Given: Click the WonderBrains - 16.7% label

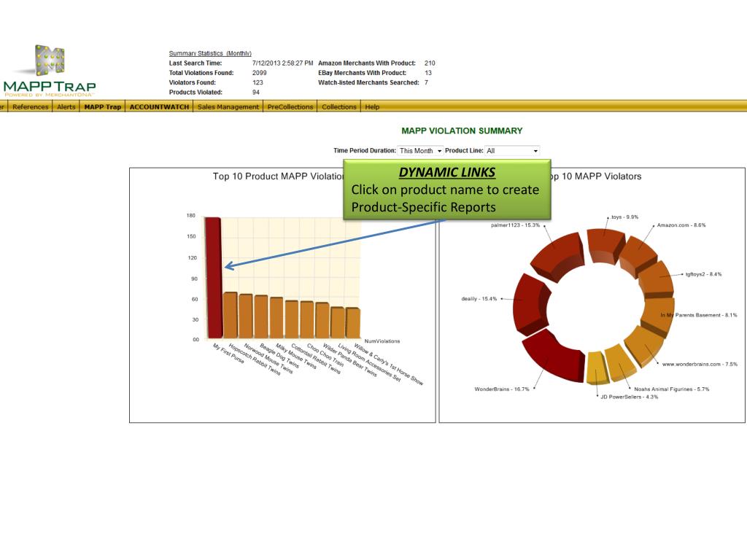Looking at the screenshot, I should tap(502, 389).
